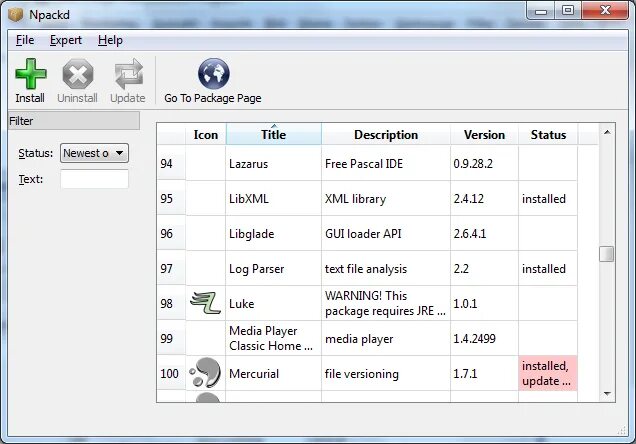This screenshot has width=636, height=444.
Task: Click the scrollbar up arrow
Action: [x=607, y=132]
